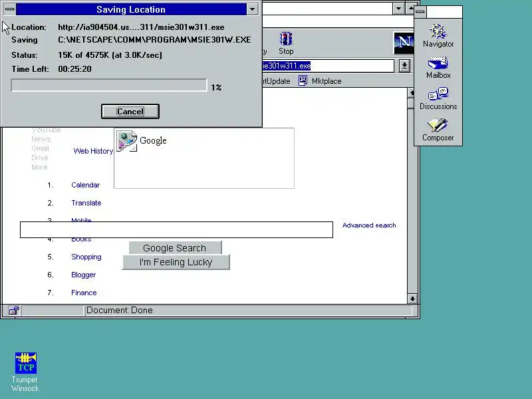Viewport: 532px width, 399px height.
Task: Open the Trumpet Winsock desktop icon
Action: pos(25,372)
